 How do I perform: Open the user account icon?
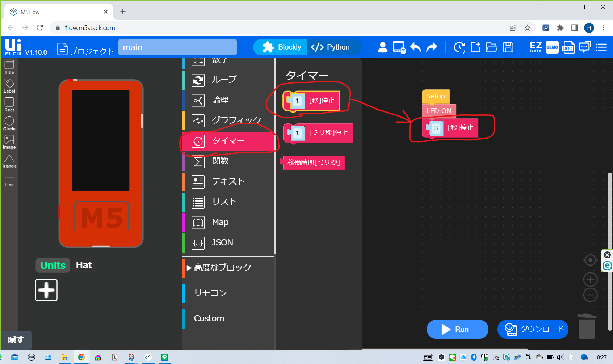tap(383, 47)
